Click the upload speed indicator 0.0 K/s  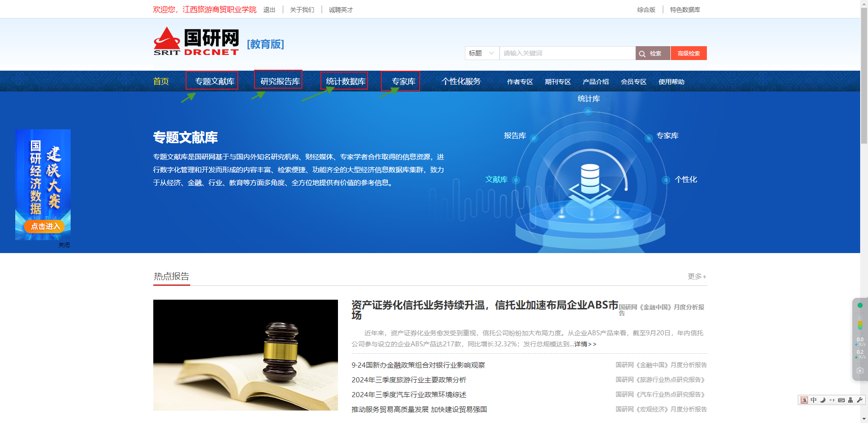(x=860, y=342)
